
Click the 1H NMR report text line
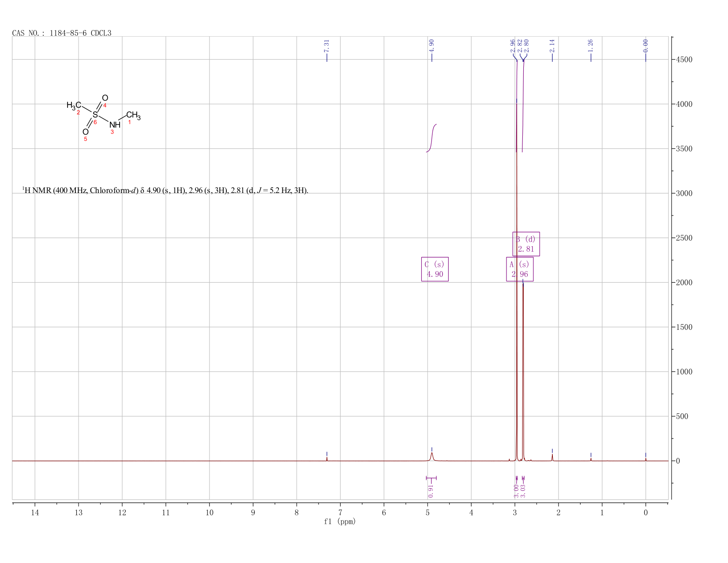point(165,191)
